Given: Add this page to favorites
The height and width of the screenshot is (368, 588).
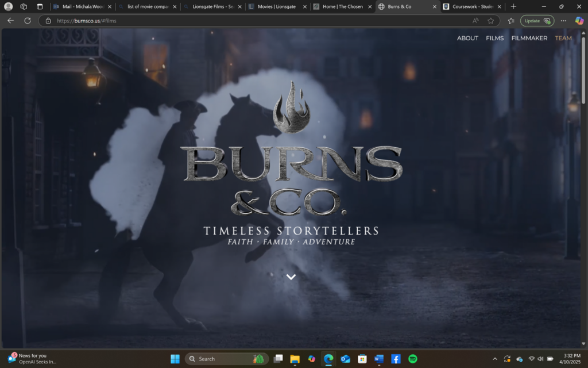Looking at the screenshot, I should (x=490, y=21).
